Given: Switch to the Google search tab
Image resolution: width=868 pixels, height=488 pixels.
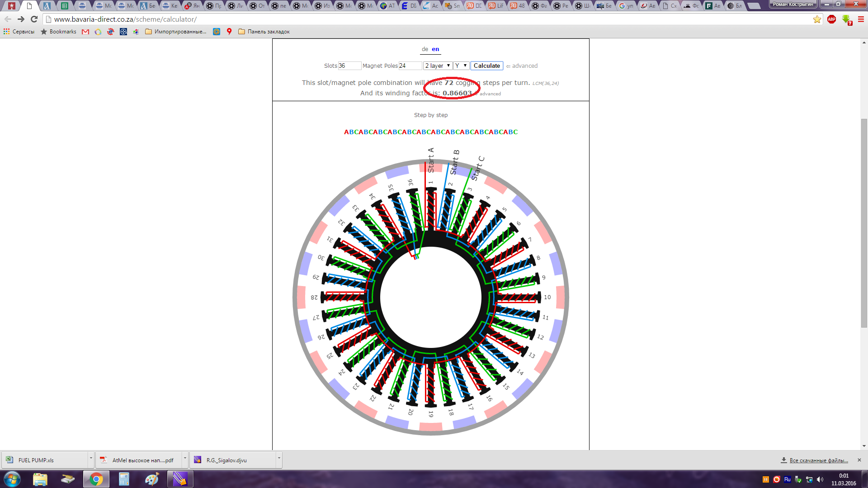Looking at the screenshot, I should [626, 6].
